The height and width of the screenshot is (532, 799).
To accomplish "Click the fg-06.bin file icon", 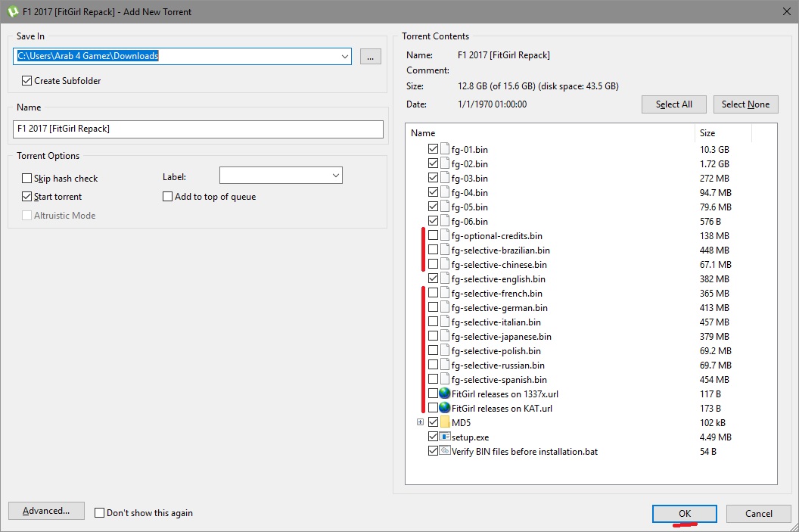I will [x=445, y=221].
